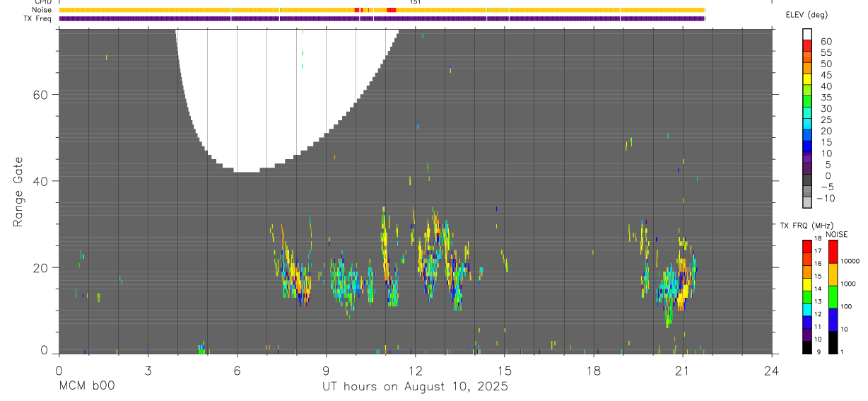The height and width of the screenshot is (401, 868).
Task: Click the y-axis tick label 40
Action: [41, 181]
